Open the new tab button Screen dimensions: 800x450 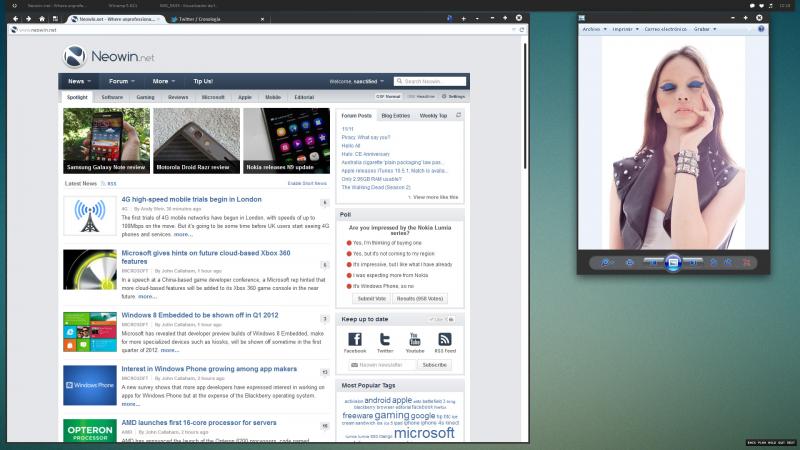[463, 18]
